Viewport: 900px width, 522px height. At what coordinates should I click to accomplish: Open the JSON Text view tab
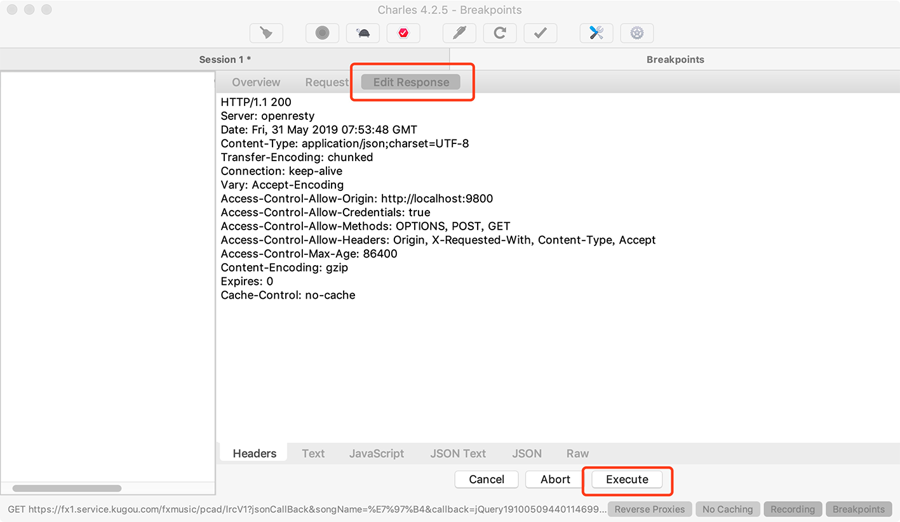[x=458, y=453]
